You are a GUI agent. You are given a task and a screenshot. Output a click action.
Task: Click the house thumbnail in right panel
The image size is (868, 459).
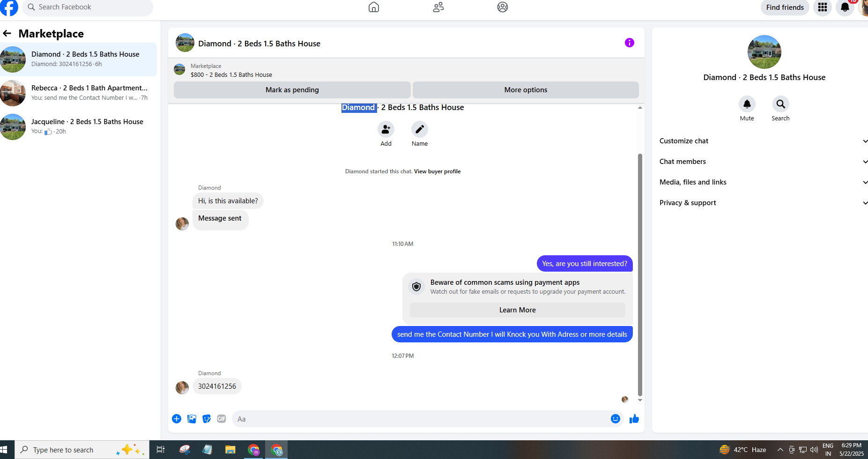pos(764,52)
